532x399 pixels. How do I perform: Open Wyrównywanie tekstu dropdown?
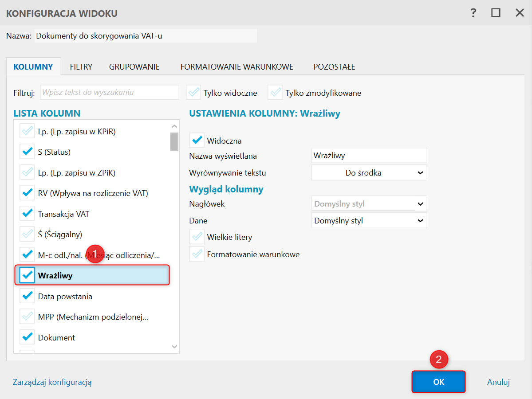(x=369, y=173)
